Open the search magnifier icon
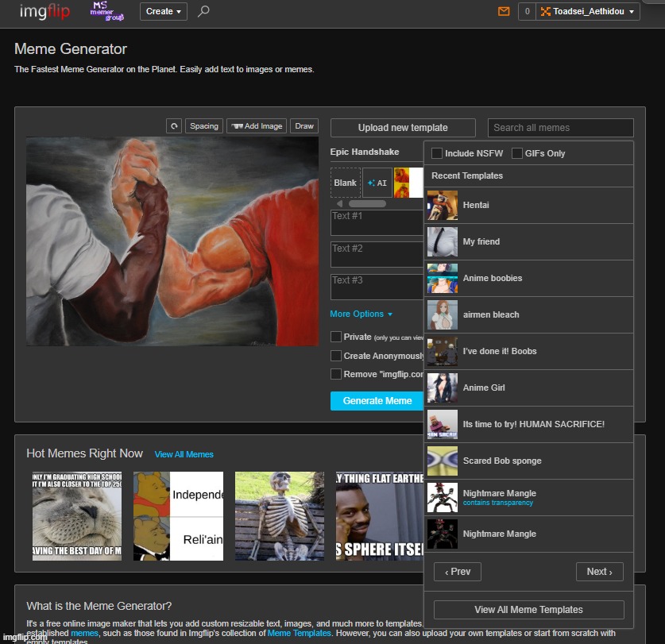665x644 pixels. coord(203,11)
